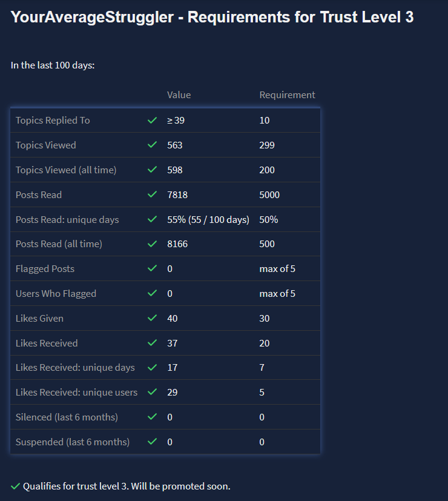Select the Likes Received: unique users label
Viewport: 448px width, 501px height.
point(76,393)
